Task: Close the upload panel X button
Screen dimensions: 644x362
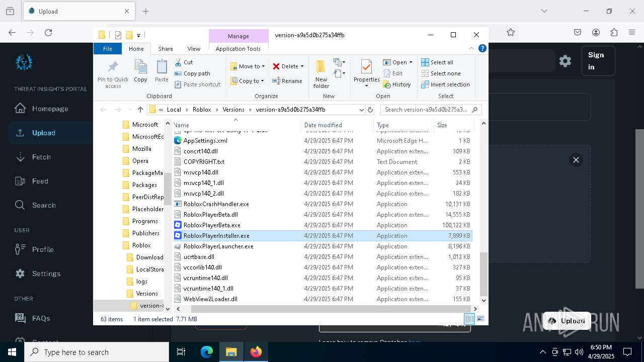Action: coord(576,160)
